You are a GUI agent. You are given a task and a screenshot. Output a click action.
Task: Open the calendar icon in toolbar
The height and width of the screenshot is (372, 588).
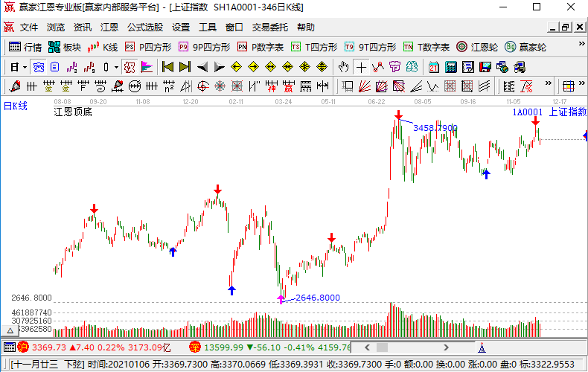(x=434, y=66)
